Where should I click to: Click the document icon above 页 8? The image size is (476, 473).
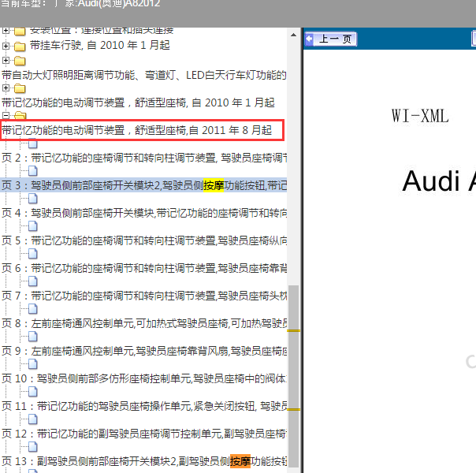pyautogui.click(x=33, y=309)
